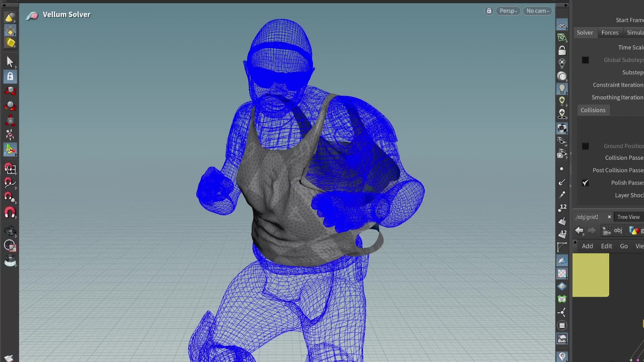644x362 pixels.
Task: Select the Rotate tool in left toolbar
Action: 10,106
